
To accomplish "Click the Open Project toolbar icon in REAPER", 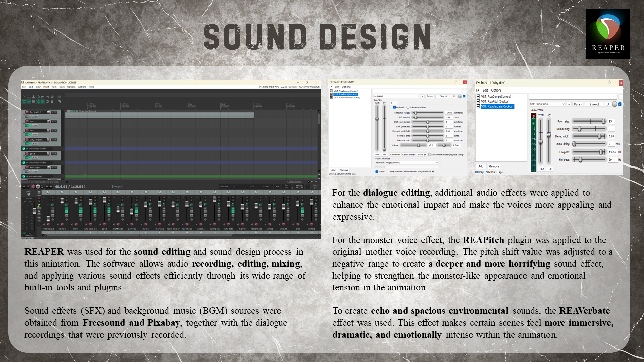I will coord(29,97).
